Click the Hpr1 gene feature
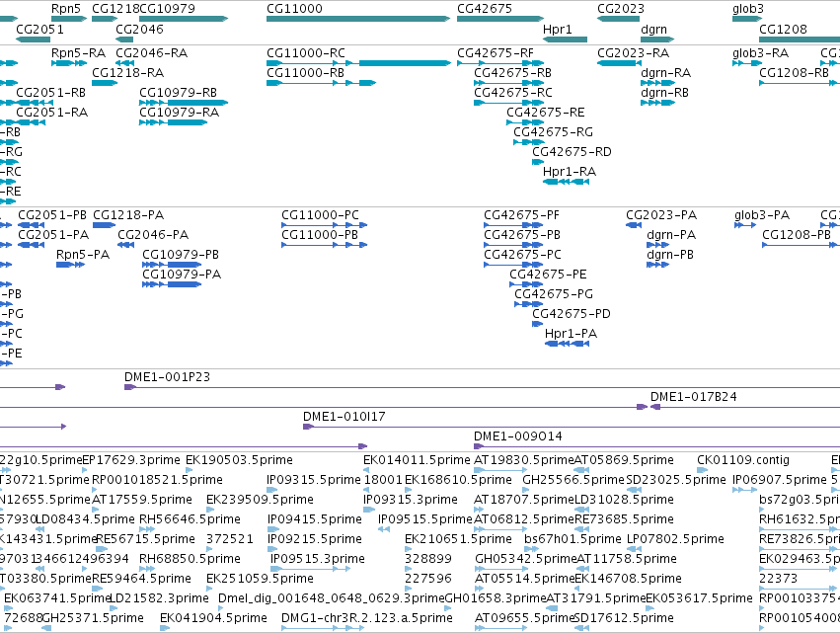Image resolution: width=840 pixels, height=633 pixels. [x=565, y=40]
